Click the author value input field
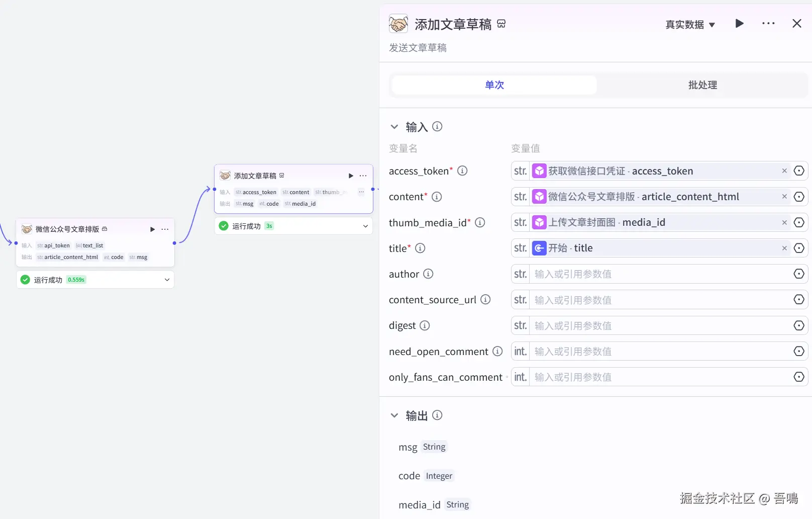This screenshot has width=812, height=519. (660, 274)
